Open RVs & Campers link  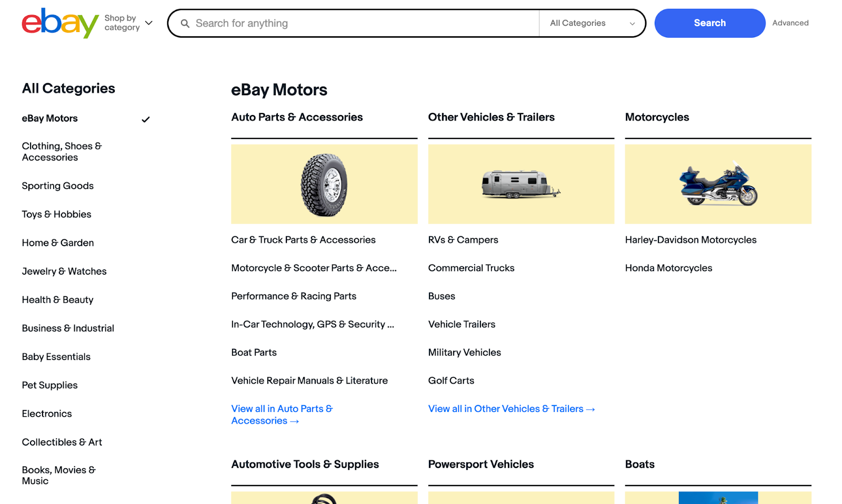tap(463, 240)
